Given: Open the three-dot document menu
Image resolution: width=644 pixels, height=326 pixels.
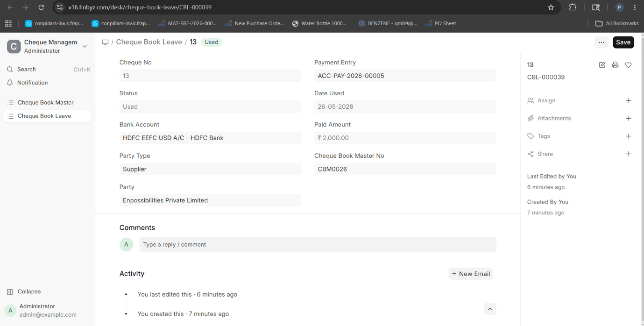Looking at the screenshot, I should pos(602,42).
